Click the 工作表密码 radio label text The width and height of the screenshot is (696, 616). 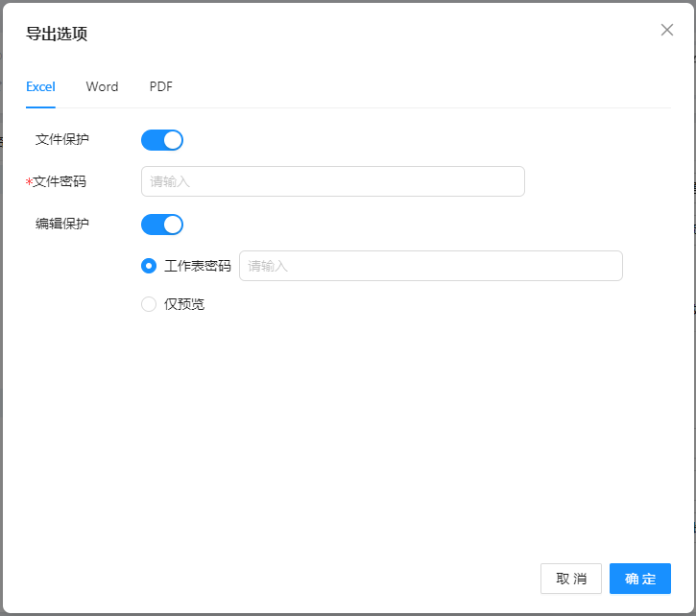(x=198, y=266)
